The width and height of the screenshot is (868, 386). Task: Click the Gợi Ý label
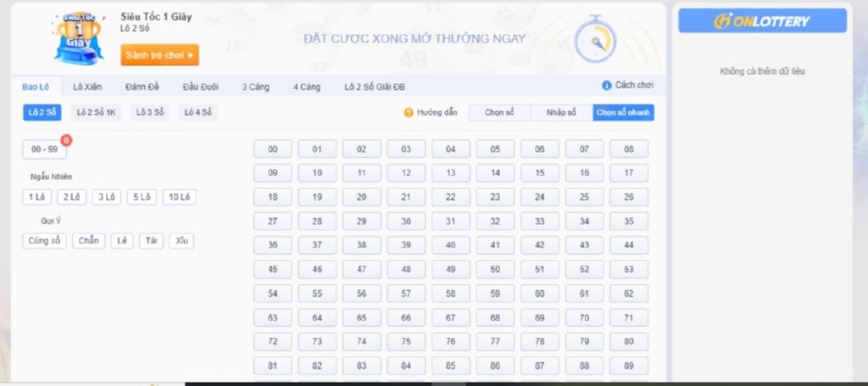click(x=51, y=221)
